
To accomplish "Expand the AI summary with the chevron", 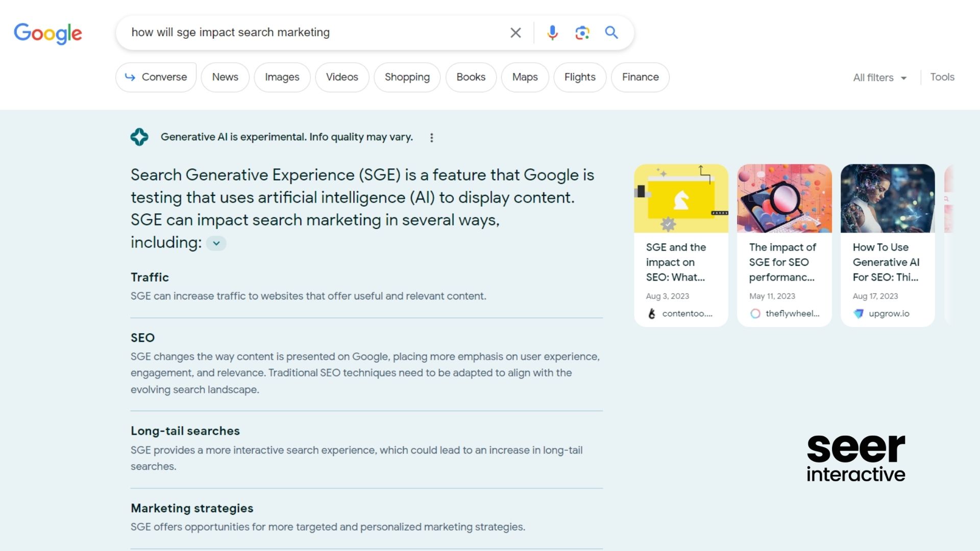I will pos(216,243).
